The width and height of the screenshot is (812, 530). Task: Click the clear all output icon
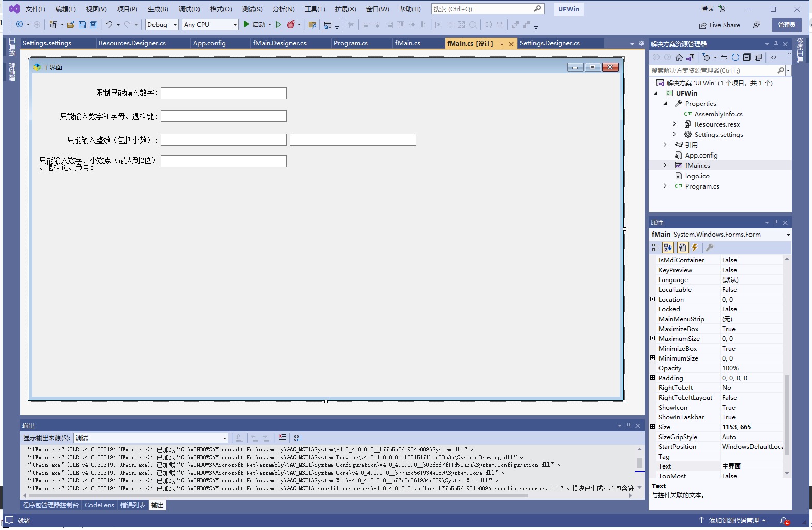(282, 438)
